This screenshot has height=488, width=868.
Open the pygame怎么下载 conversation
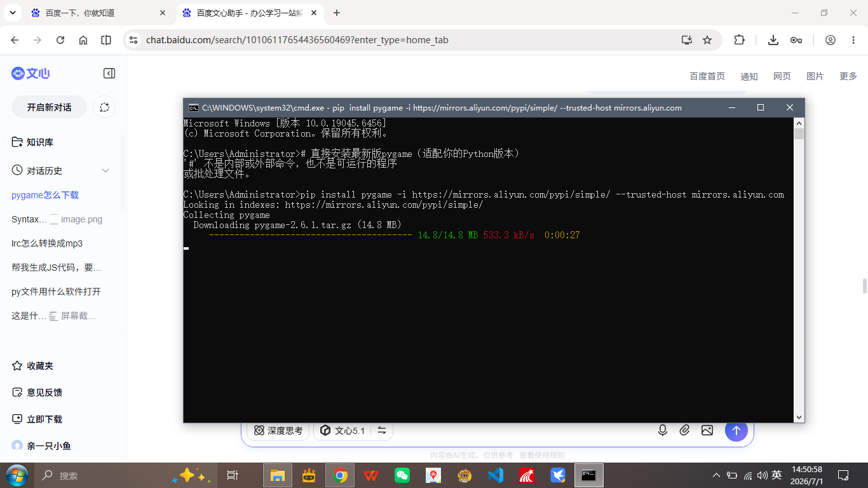(x=45, y=195)
